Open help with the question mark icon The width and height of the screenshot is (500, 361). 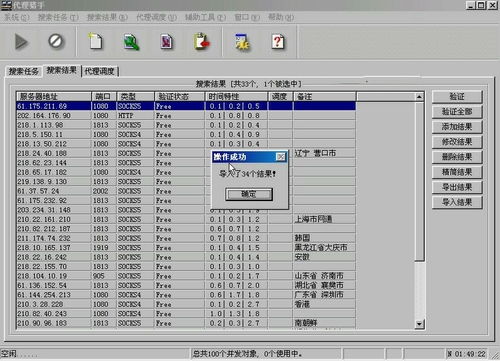278,42
